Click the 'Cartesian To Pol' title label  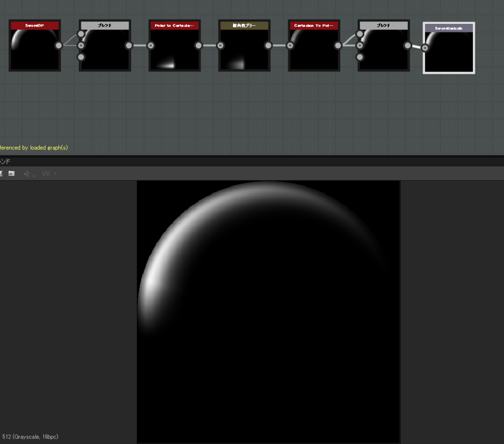coord(314,26)
